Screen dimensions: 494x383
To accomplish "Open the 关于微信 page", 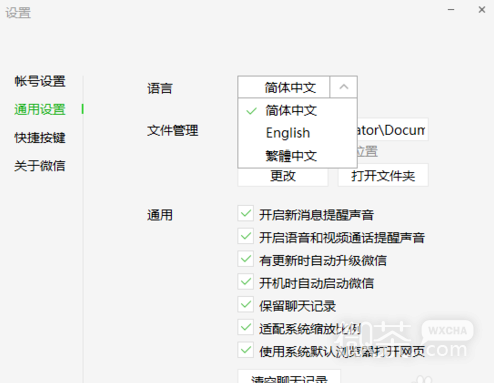I will (40, 166).
